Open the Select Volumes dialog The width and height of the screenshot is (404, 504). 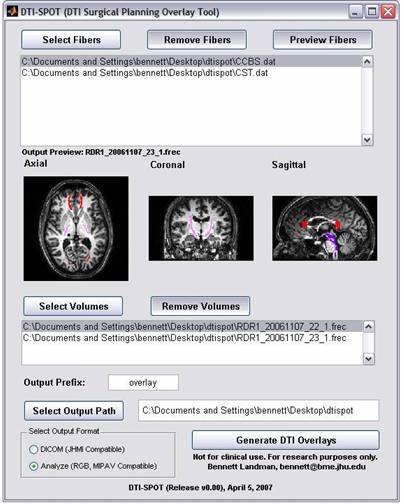click(73, 306)
